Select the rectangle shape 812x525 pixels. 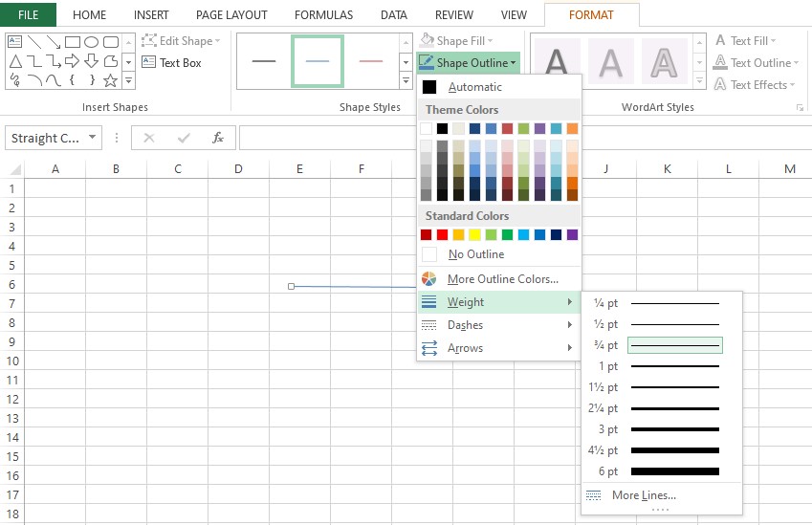73,41
